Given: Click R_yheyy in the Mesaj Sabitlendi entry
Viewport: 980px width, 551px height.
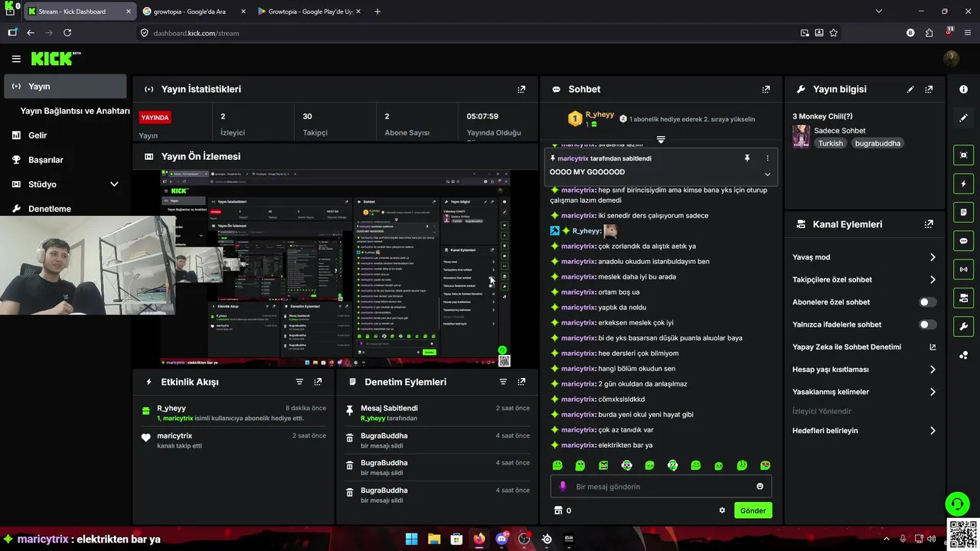Looking at the screenshot, I should [x=373, y=419].
